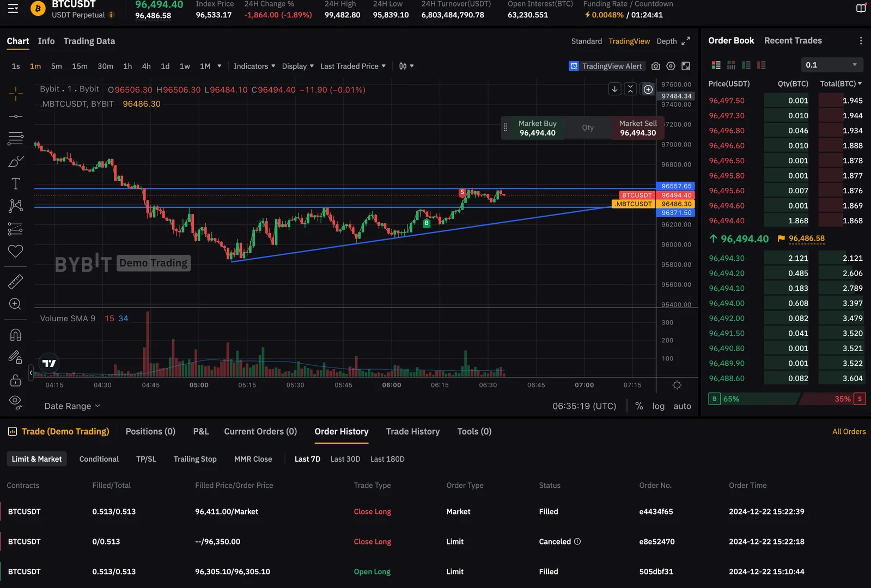Open the Trade History tab
The width and height of the screenshot is (871, 588).
pos(413,431)
